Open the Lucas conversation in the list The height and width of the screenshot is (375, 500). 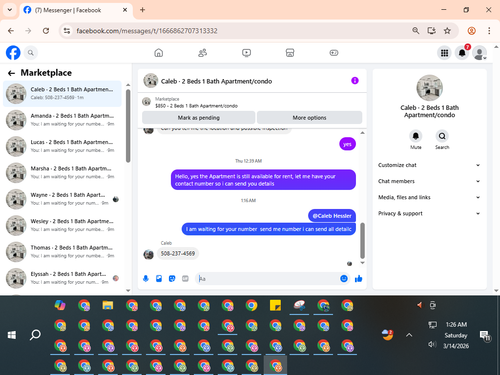point(62,146)
